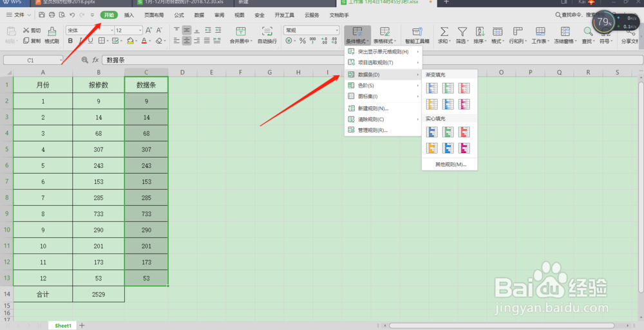Open the Smart Toolbox (智能工具箱)

pyautogui.click(x=417, y=35)
